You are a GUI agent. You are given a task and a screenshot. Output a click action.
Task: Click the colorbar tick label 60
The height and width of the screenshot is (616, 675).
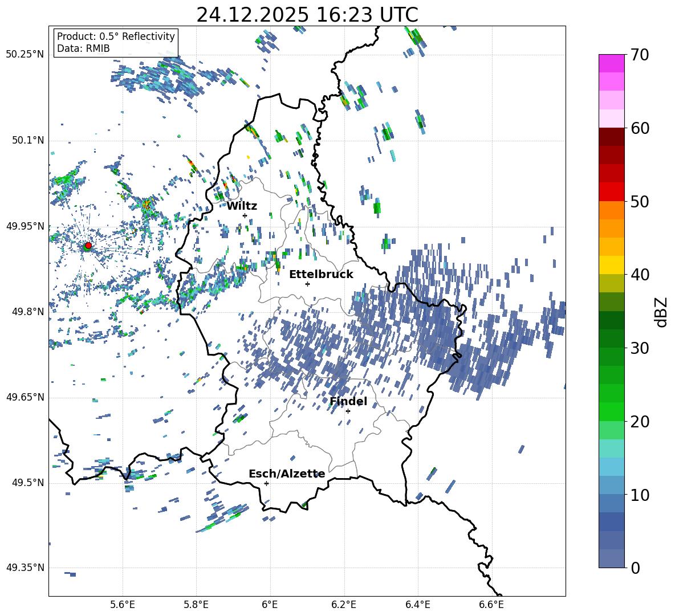[640, 128]
